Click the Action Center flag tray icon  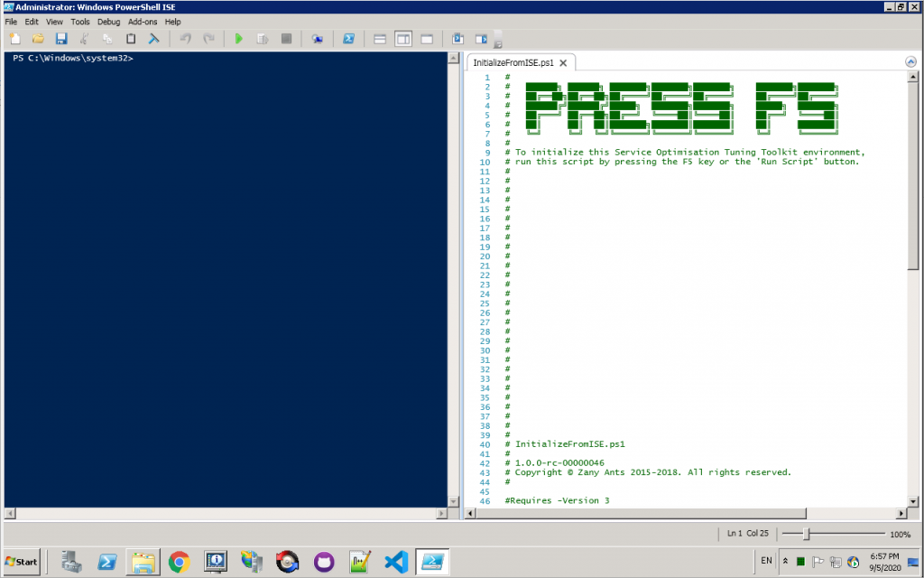818,562
